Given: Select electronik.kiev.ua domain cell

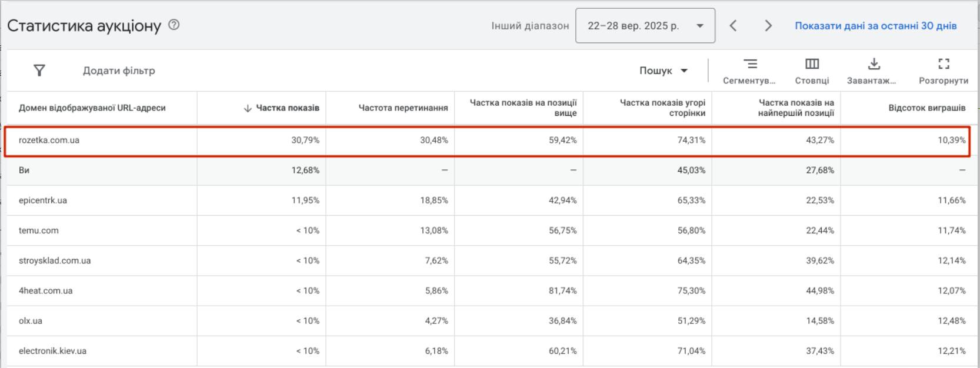Looking at the screenshot, I should 52,351.
